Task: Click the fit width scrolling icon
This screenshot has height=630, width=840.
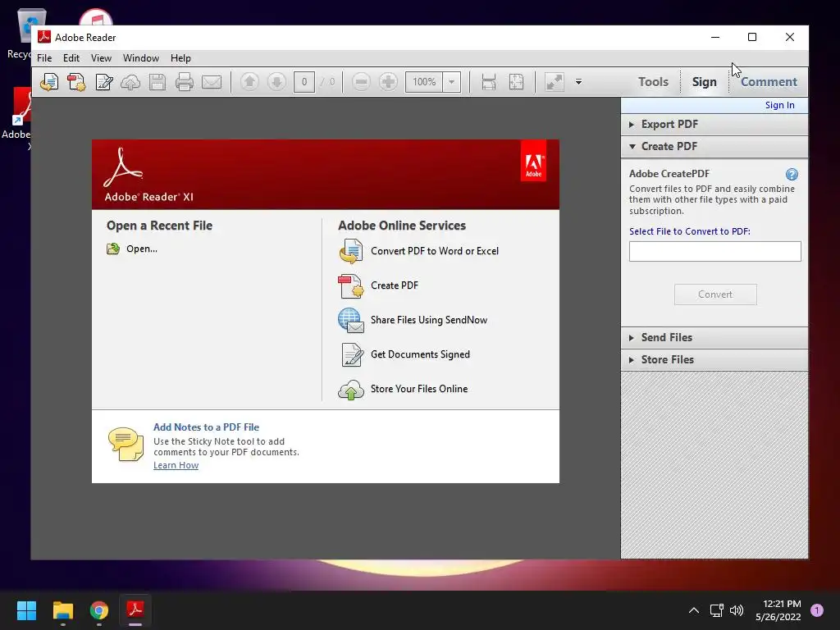Action: coord(489,82)
